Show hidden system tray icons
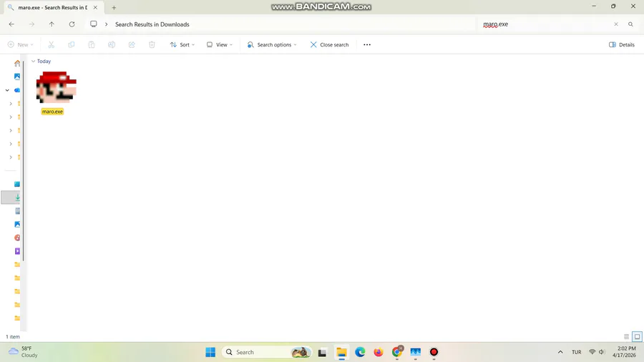The width and height of the screenshot is (644, 362). click(x=560, y=352)
